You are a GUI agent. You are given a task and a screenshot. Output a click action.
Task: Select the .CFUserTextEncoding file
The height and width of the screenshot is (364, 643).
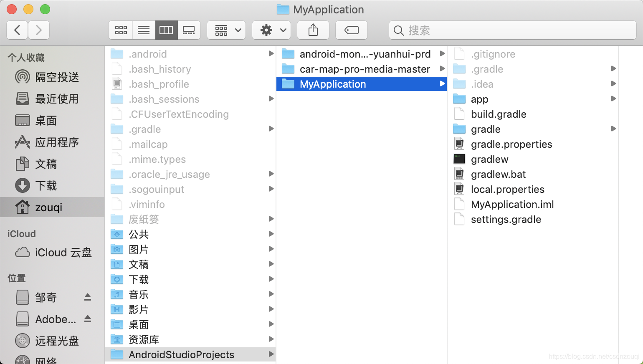(190, 114)
